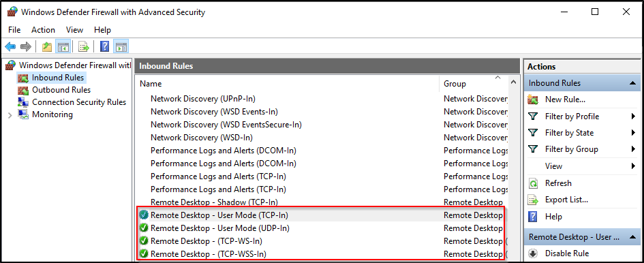Click the Back arrow toolbar icon
644x263 pixels.
(x=10, y=47)
